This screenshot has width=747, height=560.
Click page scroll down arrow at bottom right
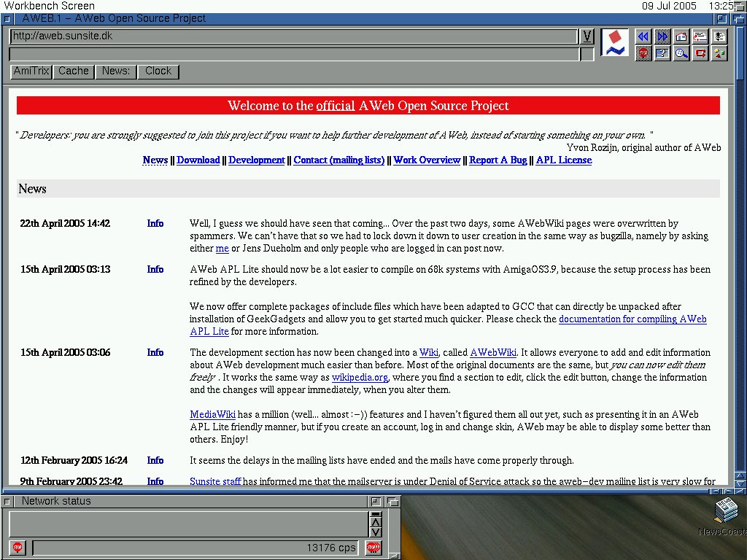tap(740, 483)
